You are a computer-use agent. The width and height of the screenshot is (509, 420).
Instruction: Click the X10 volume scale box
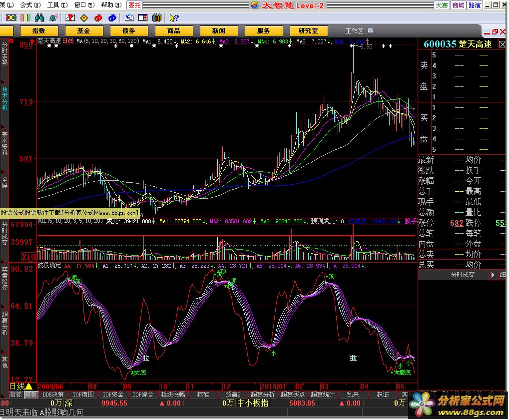(x=28, y=257)
